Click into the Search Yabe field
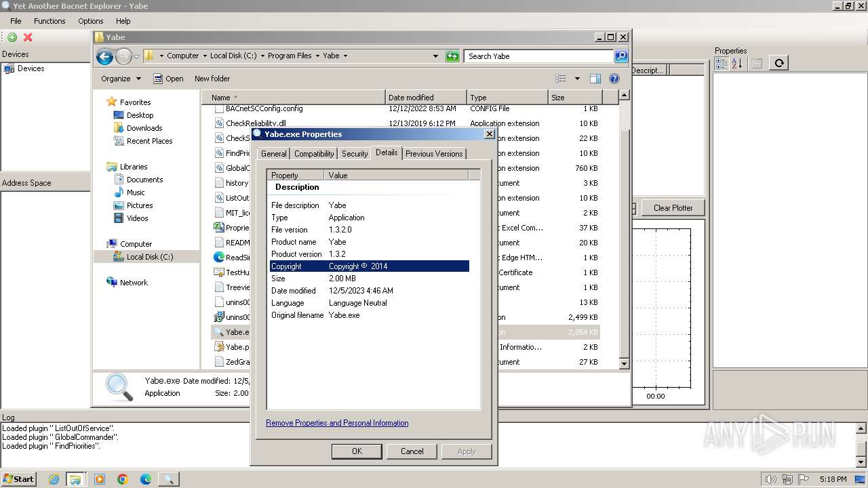This screenshot has width=868, height=488. click(x=539, y=56)
